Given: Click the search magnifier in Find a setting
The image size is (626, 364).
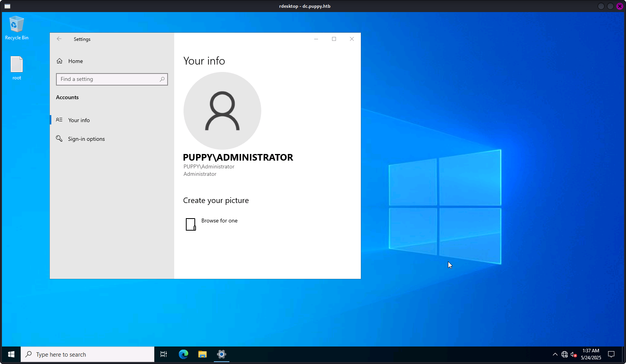Looking at the screenshot, I should tap(162, 79).
